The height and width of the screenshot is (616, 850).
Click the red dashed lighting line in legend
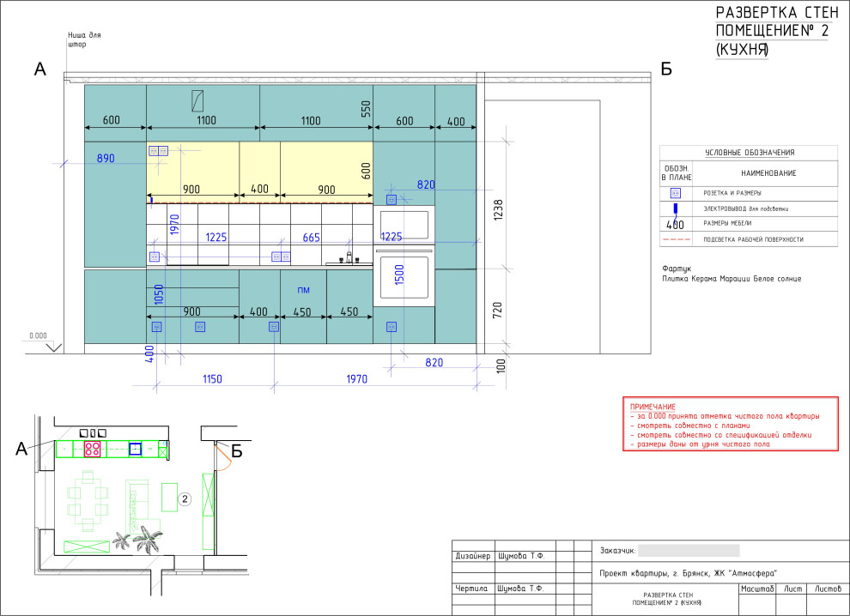(676, 239)
